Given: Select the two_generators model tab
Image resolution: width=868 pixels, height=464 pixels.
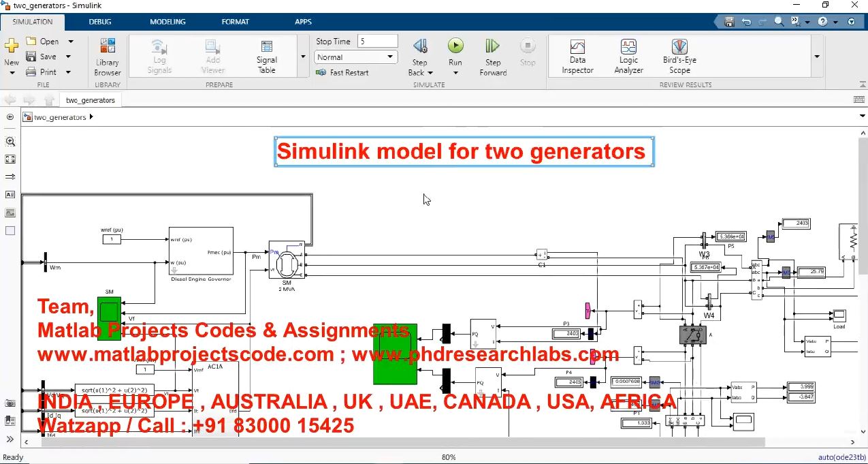Looking at the screenshot, I should [90, 100].
